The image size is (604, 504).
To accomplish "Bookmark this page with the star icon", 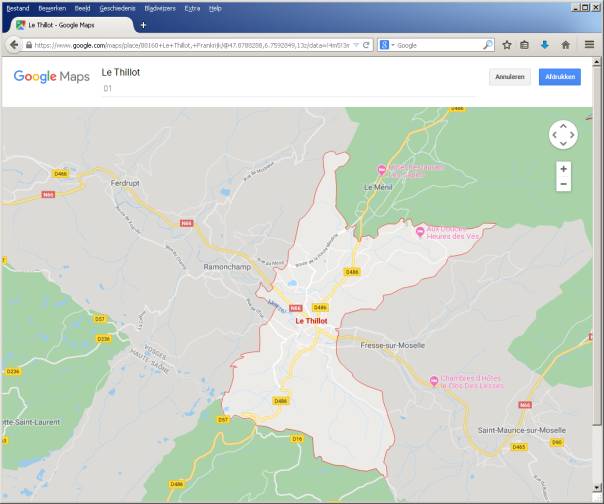I will click(x=507, y=45).
